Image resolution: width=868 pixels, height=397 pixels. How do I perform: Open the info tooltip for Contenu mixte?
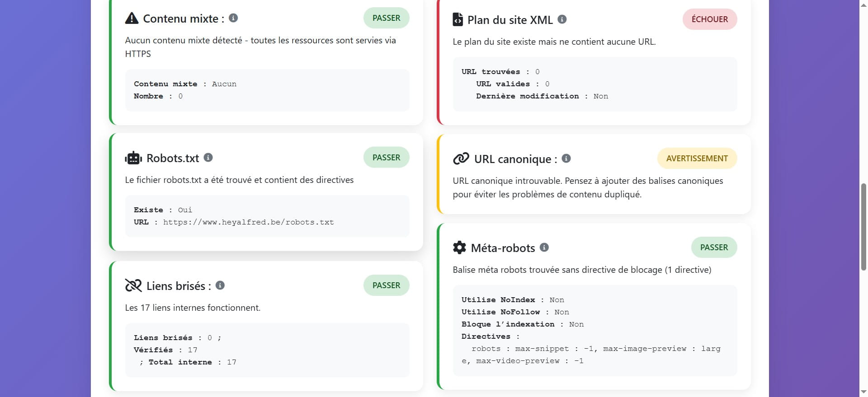pos(233,19)
